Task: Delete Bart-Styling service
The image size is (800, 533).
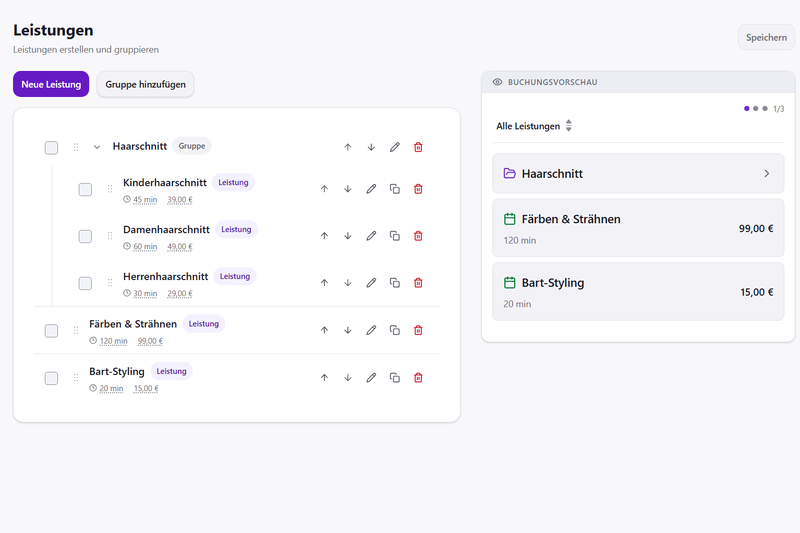Action: [418, 378]
